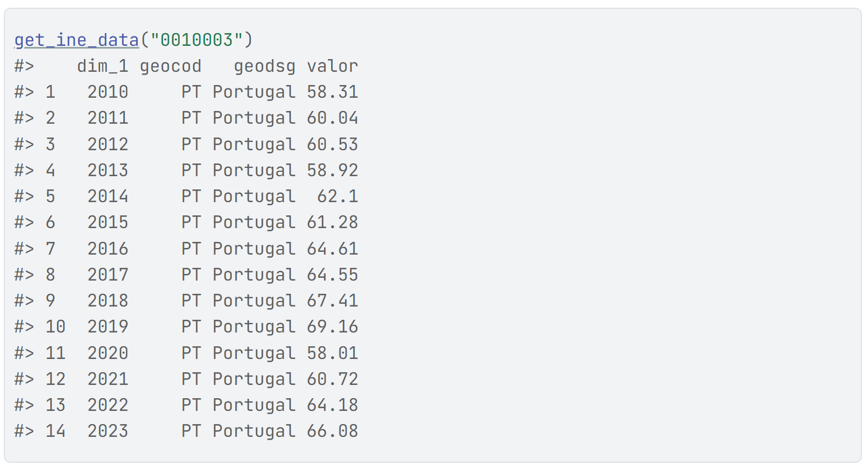Click the year 2021 in row 12
The image size is (868, 470).
108,379
